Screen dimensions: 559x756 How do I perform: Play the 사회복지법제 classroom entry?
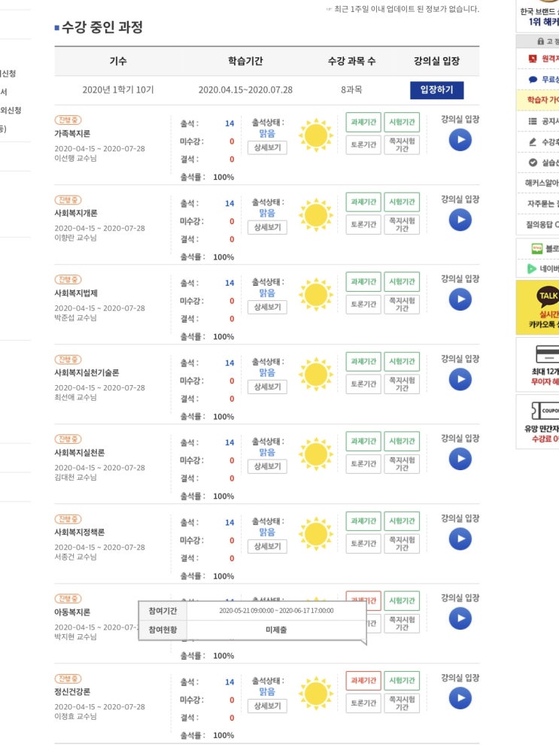[460, 299]
